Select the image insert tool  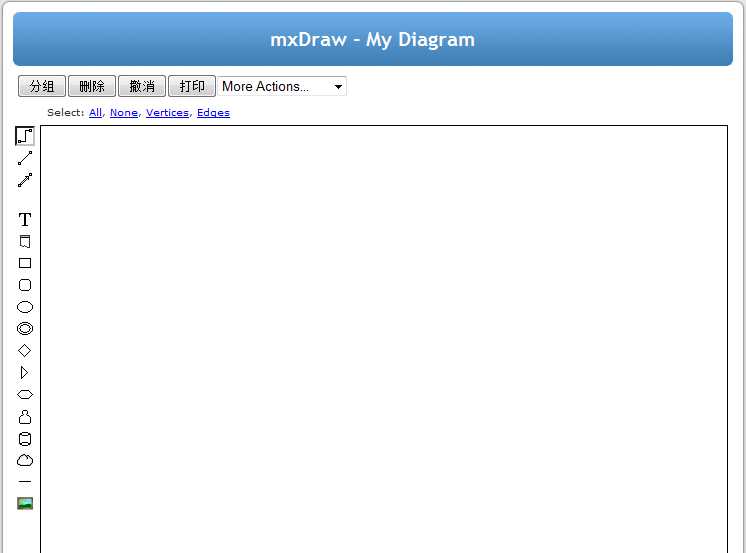click(x=25, y=504)
